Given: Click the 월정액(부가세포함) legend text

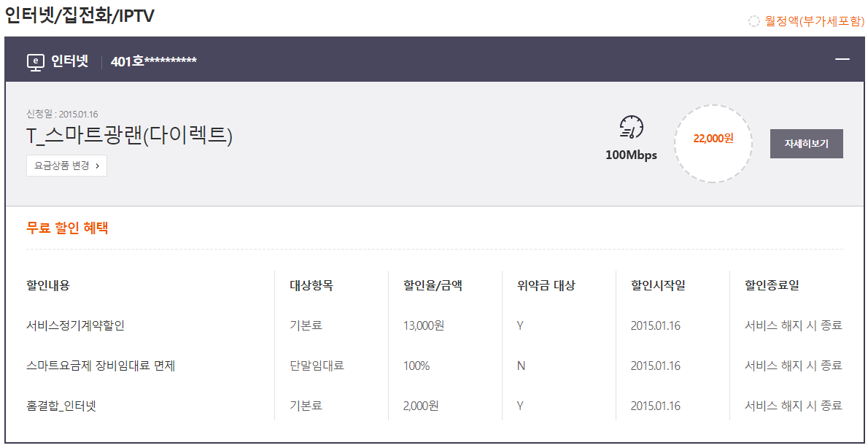Looking at the screenshot, I should pos(814,22).
